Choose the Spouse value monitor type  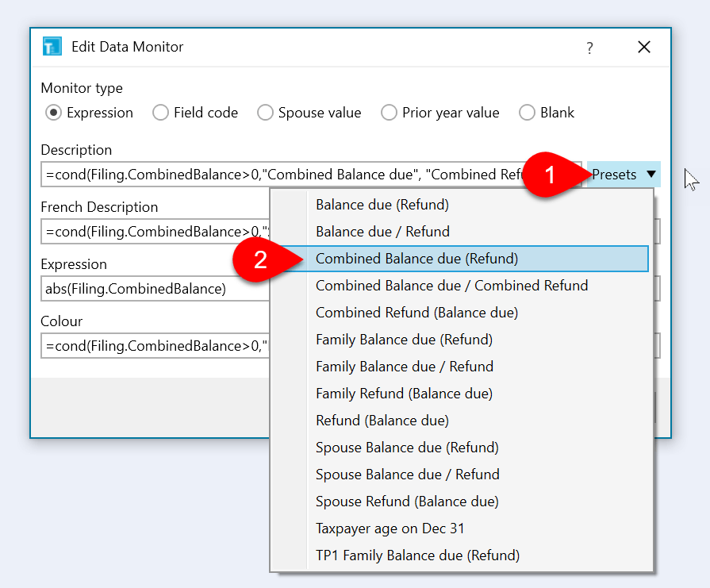(309, 113)
